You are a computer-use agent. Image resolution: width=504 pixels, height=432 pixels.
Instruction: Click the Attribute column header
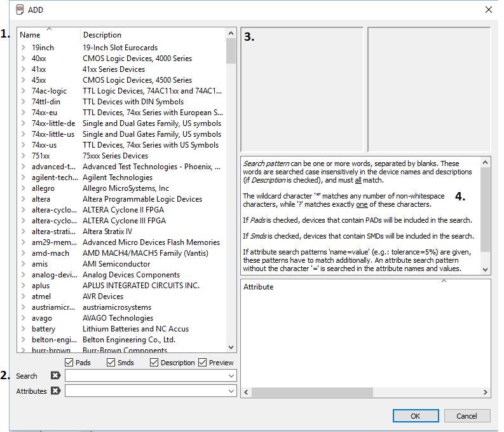(x=365, y=286)
